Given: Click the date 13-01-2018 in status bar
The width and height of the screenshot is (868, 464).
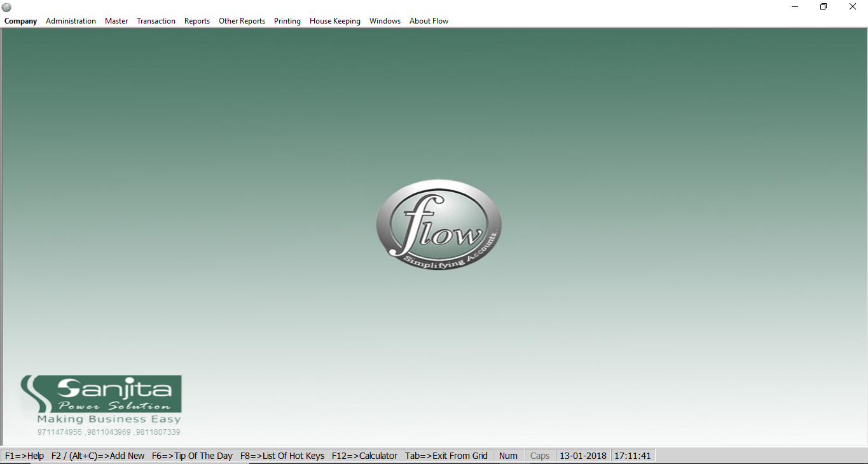Looking at the screenshot, I should [583, 456].
